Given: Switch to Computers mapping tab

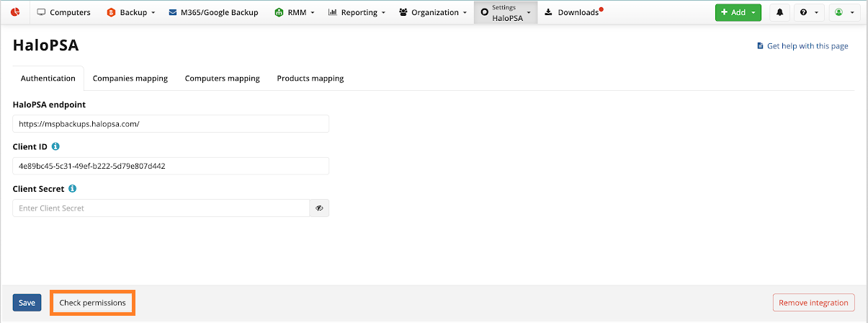Looking at the screenshot, I should pos(223,78).
